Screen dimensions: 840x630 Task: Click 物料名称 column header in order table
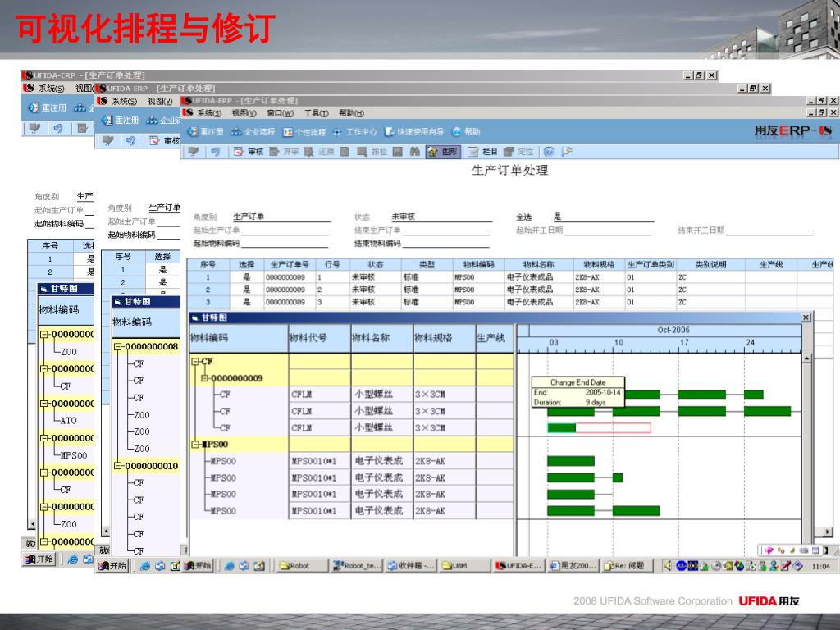(x=538, y=265)
